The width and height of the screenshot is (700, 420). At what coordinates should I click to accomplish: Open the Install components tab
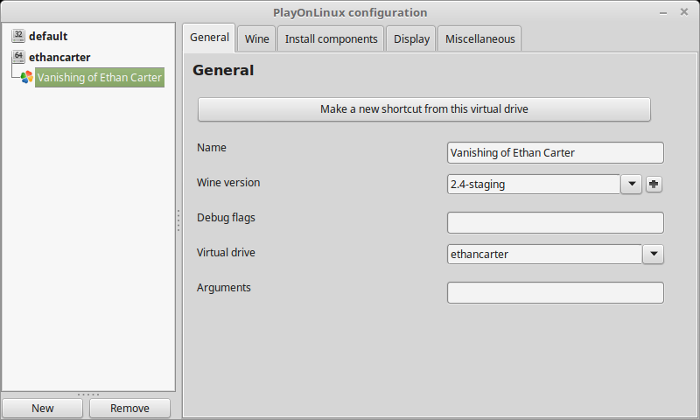click(x=331, y=39)
